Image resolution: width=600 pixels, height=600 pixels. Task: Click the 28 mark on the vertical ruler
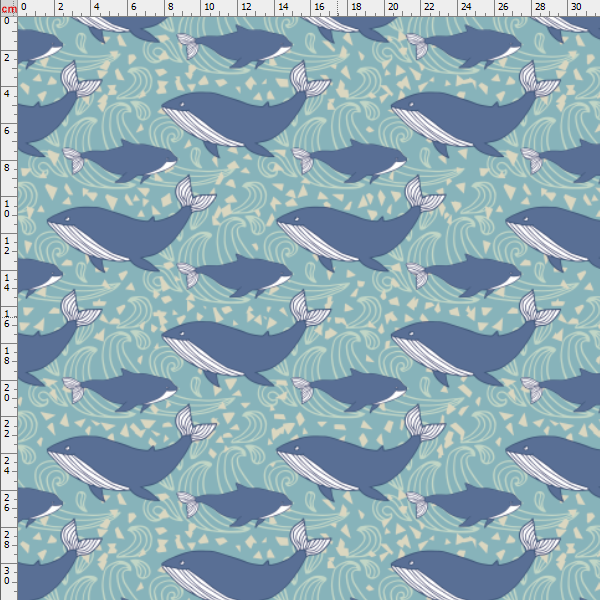pyautogui.click(x=7, y=540)
